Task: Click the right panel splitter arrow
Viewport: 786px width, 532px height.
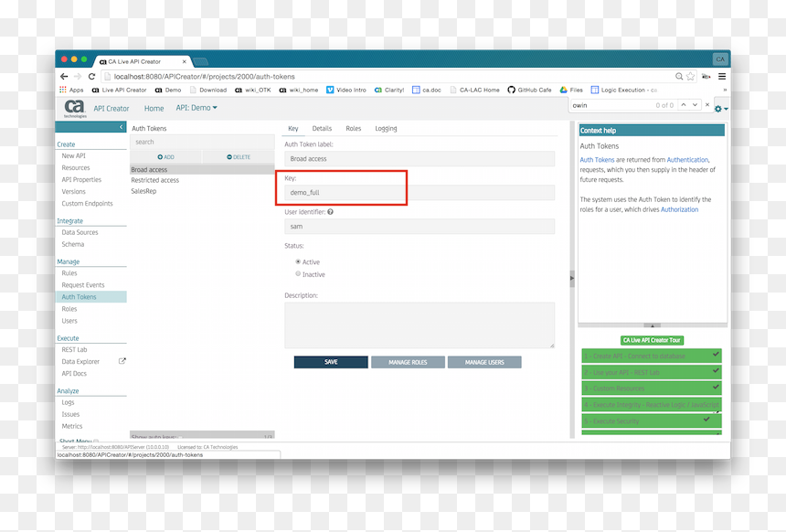Action: point(572,278)
